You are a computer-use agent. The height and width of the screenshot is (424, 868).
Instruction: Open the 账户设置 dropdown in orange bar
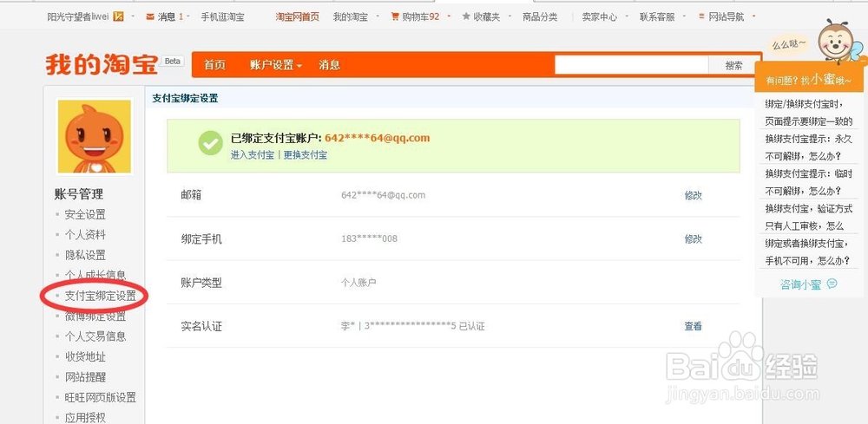pyautogui.click(x=276, y=65)
